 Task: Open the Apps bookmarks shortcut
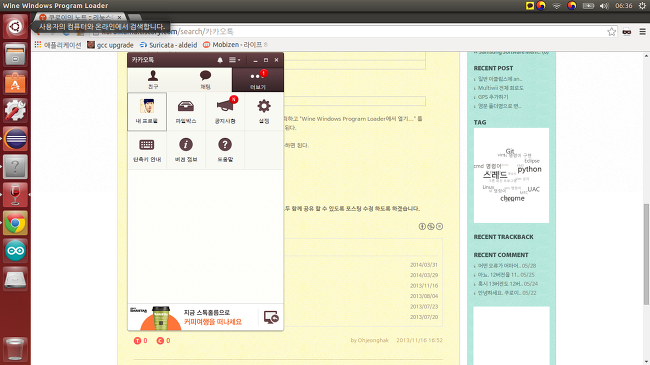58,45
